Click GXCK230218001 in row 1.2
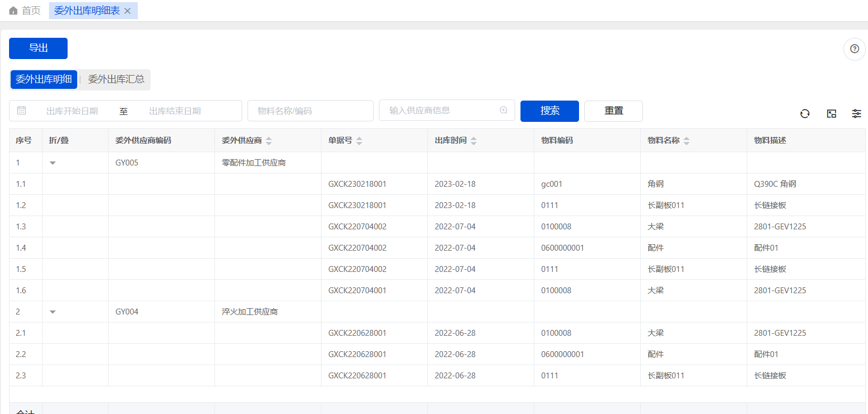The image size is (868, 414). click(x=357, y=205)
